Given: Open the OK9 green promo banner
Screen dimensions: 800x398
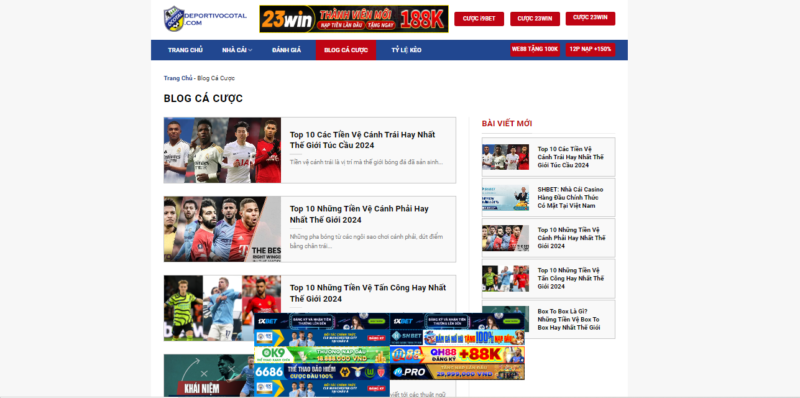Looking at the screenshot, I should coord(322,355).
